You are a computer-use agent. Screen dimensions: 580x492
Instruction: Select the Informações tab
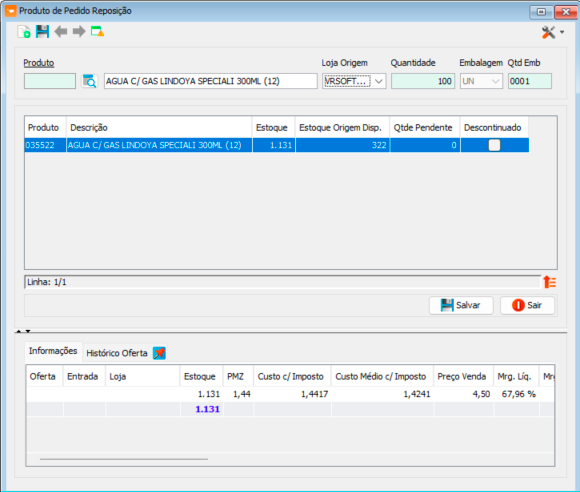(53, 351)
